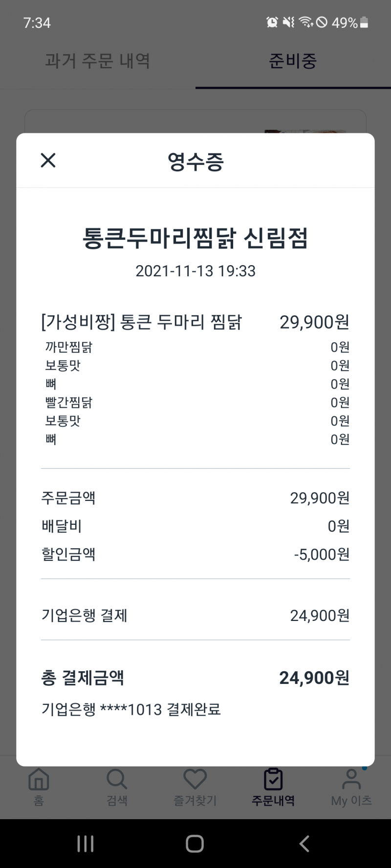
Task: Tap the battery status icon
Action: [364, 22]
